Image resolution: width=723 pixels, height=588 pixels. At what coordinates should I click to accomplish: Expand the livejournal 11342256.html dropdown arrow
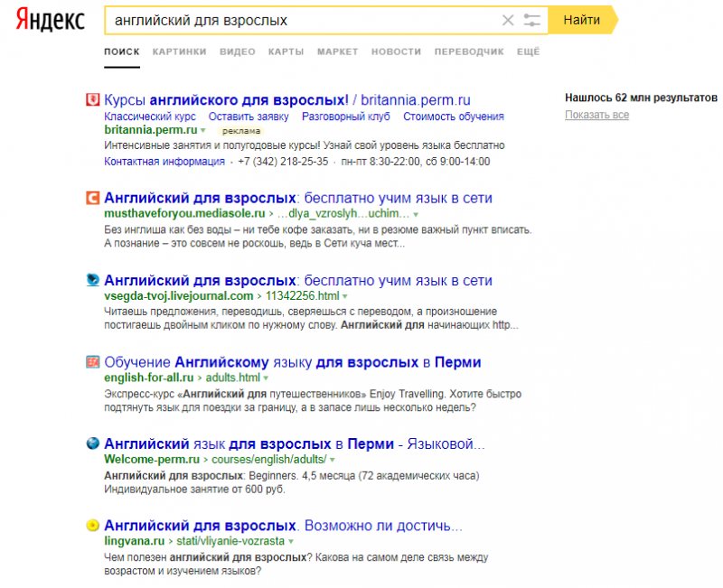coord(345,296)
